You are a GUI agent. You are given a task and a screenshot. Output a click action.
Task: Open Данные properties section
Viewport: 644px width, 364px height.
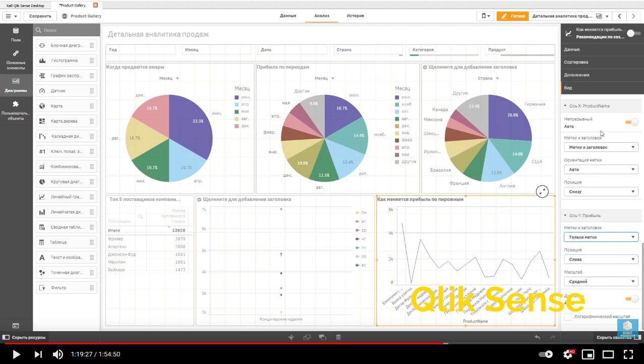tap(602, 49)
